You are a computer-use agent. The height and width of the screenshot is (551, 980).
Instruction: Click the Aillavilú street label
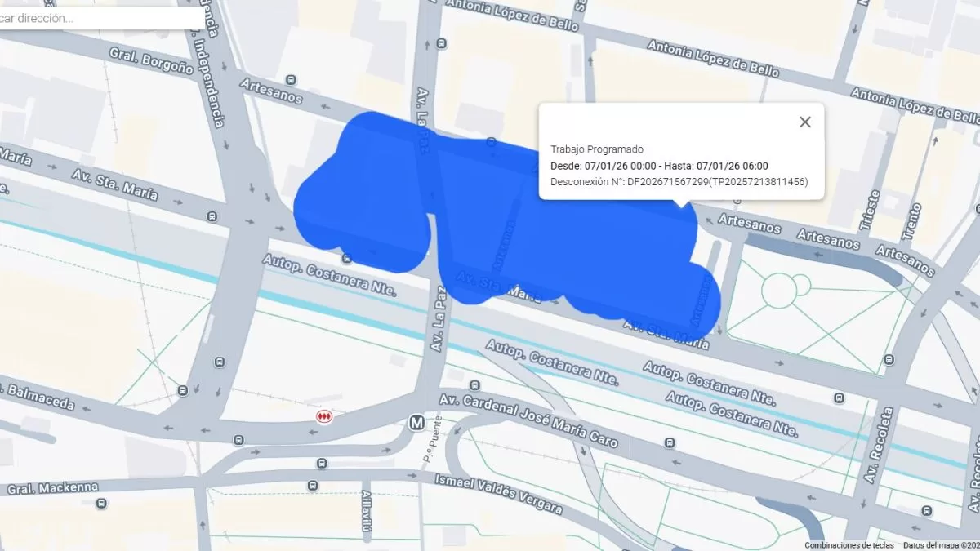tap(367, 512)
